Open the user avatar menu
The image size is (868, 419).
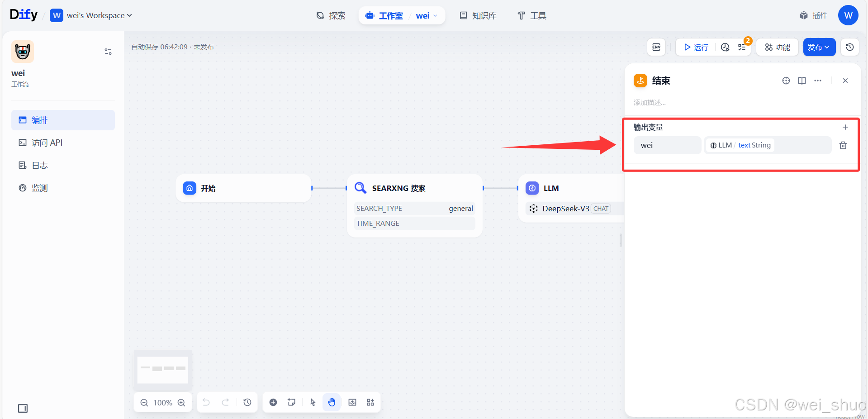[x=848, y=15]
